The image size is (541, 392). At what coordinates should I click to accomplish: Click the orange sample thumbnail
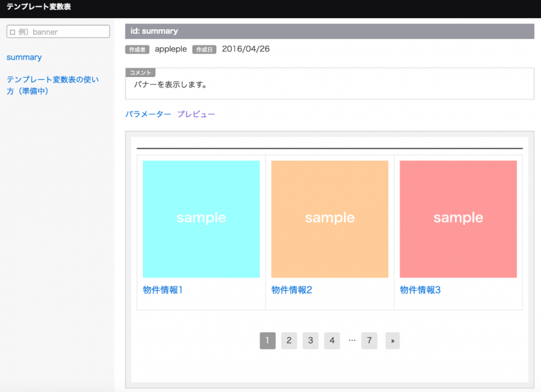(x=329, y=219)
